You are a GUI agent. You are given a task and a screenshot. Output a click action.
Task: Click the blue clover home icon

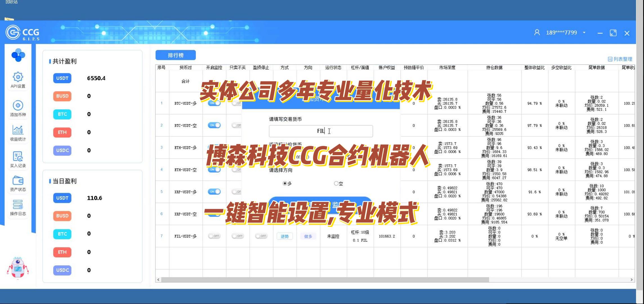[18, 55]
